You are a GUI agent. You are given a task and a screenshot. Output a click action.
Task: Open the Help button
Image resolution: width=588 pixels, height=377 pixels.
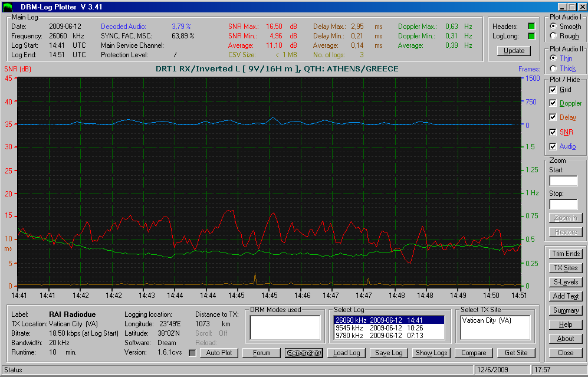point(566,324)
